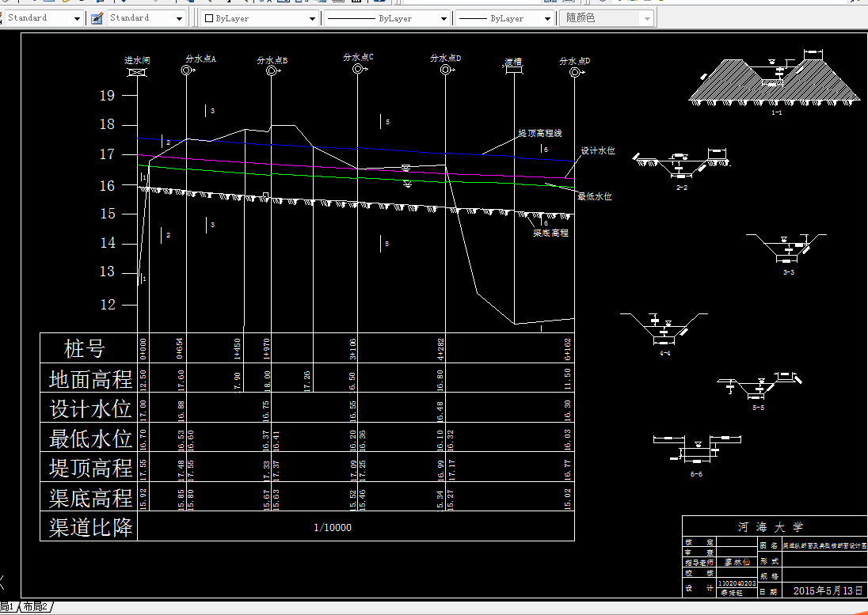Open the ByLayer linetype dropdown
Viewport: 868px width, 615px height.
coord(386,18)
